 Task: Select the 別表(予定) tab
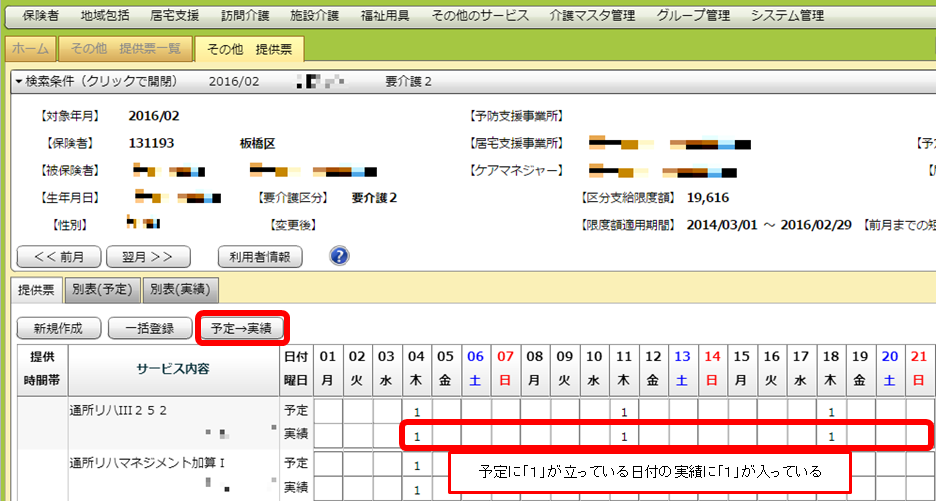pos(102,290)
